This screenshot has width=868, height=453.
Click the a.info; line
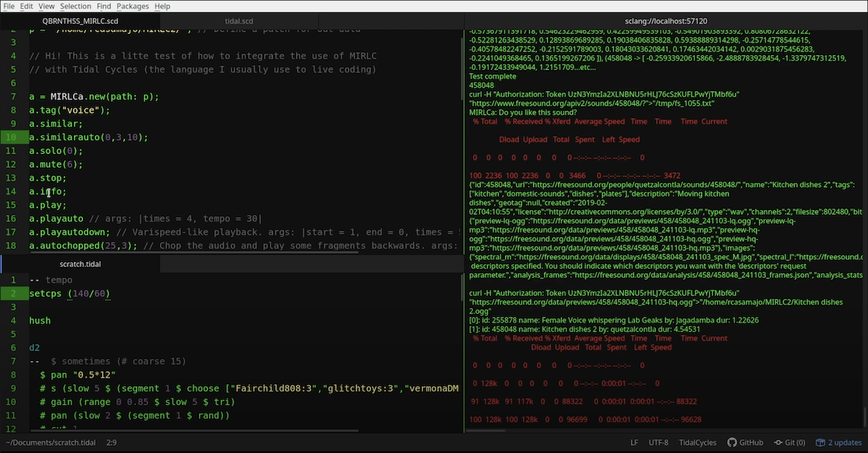click(x=48, y=192)
